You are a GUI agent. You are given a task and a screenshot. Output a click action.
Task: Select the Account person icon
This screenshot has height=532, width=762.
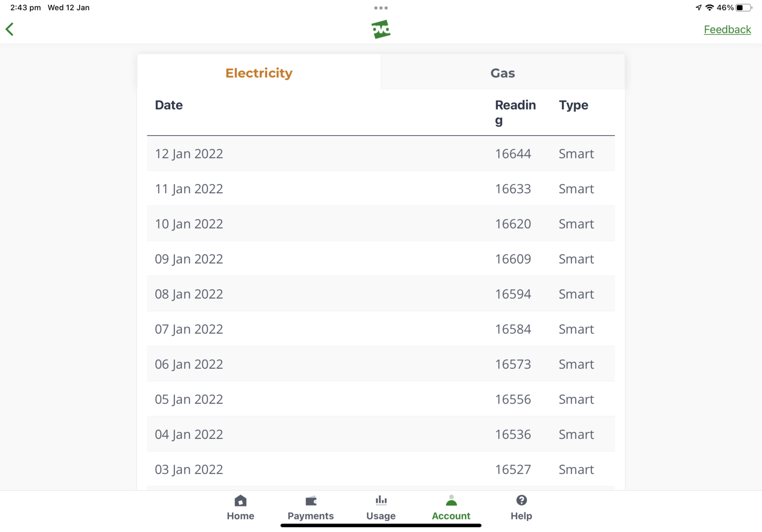[x=451, y=501]
